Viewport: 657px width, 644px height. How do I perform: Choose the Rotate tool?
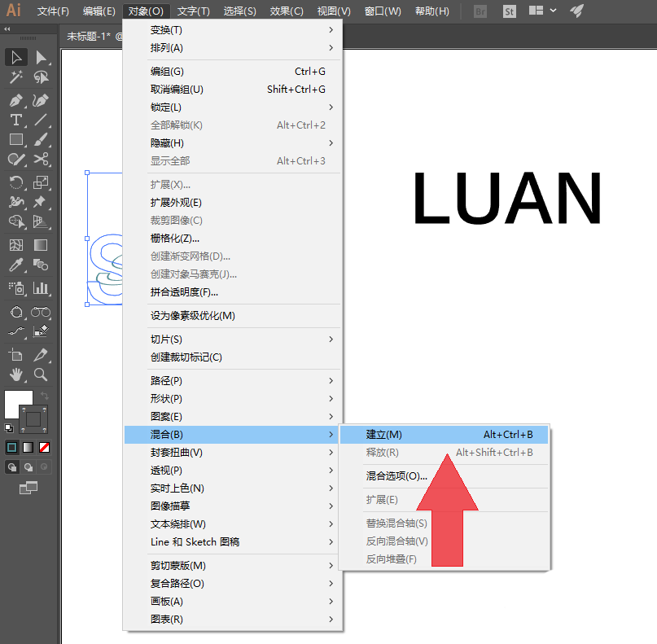coord(16,182)
